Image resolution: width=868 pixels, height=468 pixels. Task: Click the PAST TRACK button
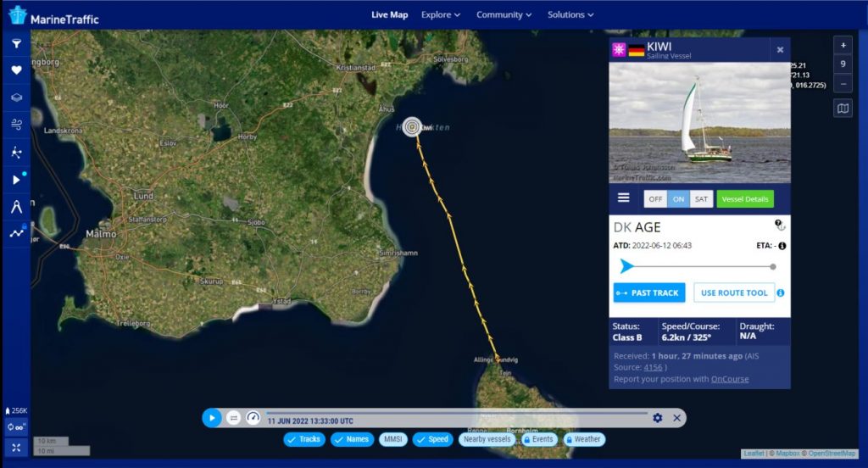coord(649,292)
